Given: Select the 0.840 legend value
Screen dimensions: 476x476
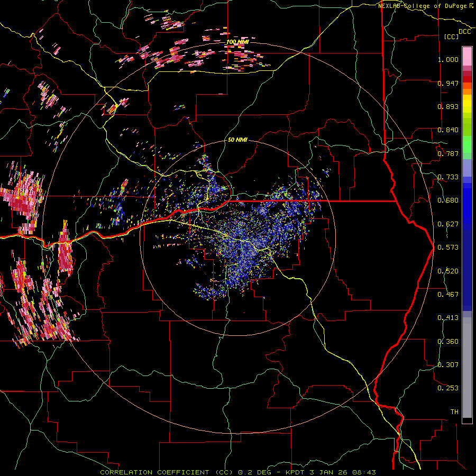Looking at the screenshot, I should tap(448, 130).
